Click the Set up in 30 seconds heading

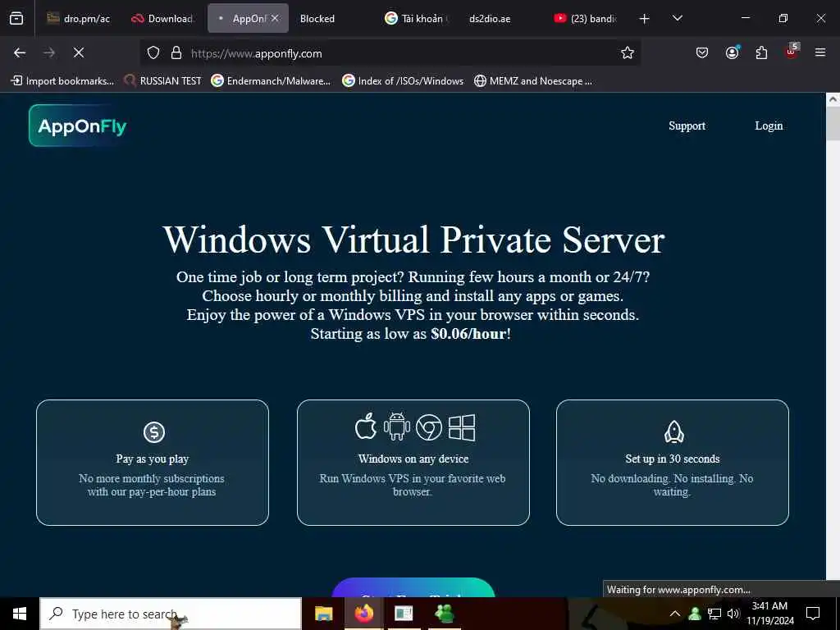pyautogui.click(x=673, y=459)
